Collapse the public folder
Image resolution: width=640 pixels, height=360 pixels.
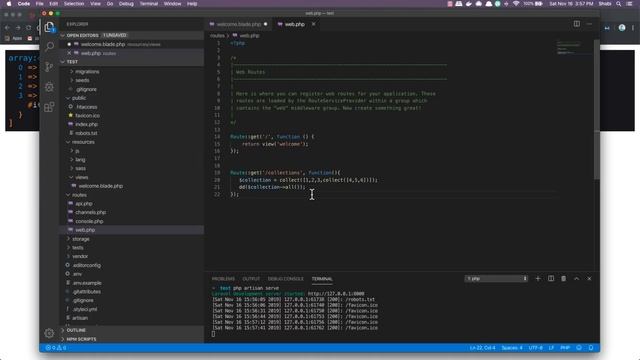pos(79,98)
